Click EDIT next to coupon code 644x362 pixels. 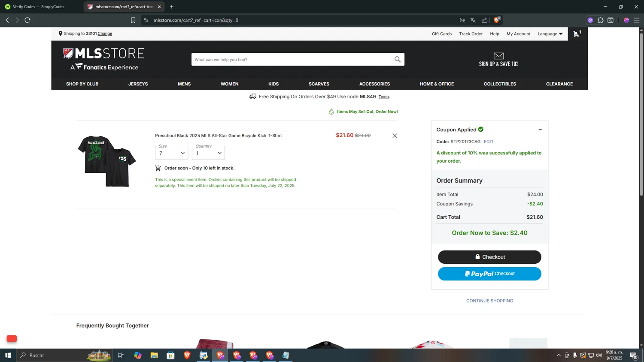point(489,142)
